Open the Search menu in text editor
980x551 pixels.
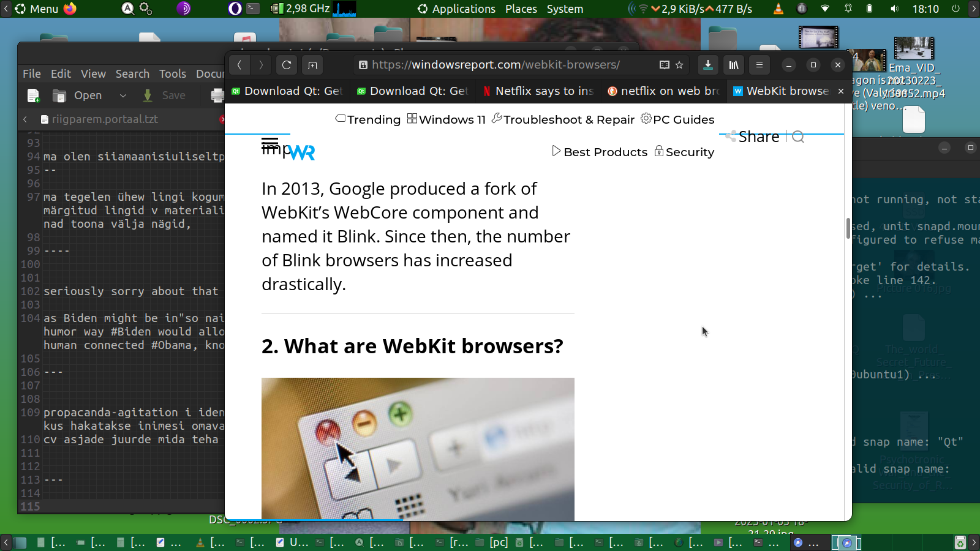132,73
